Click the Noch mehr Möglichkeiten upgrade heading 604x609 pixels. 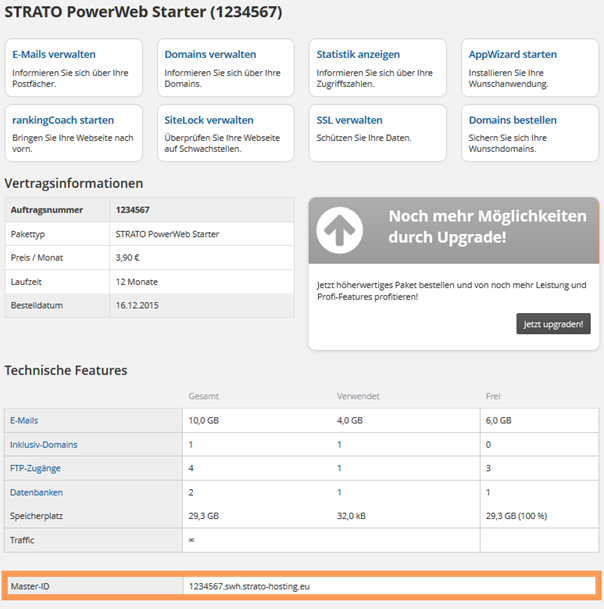tap(487, 226)
